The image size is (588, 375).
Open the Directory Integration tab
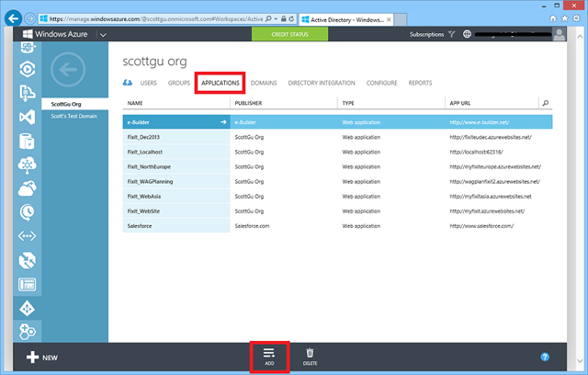point(322,83)
